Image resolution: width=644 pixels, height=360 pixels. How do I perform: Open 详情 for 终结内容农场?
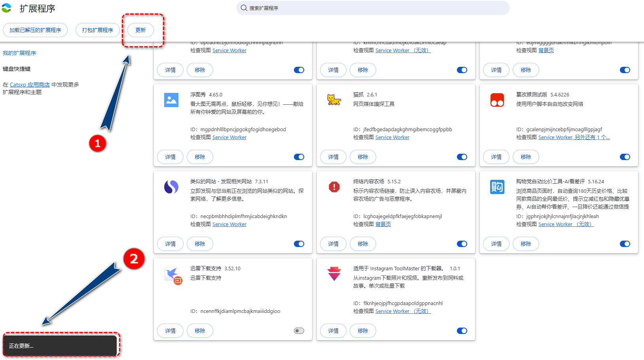click(333, 244)
